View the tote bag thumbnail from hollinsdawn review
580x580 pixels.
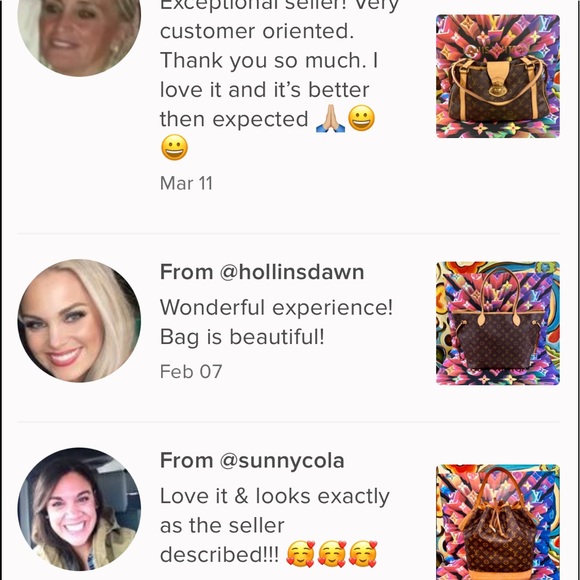pos(498,323)
